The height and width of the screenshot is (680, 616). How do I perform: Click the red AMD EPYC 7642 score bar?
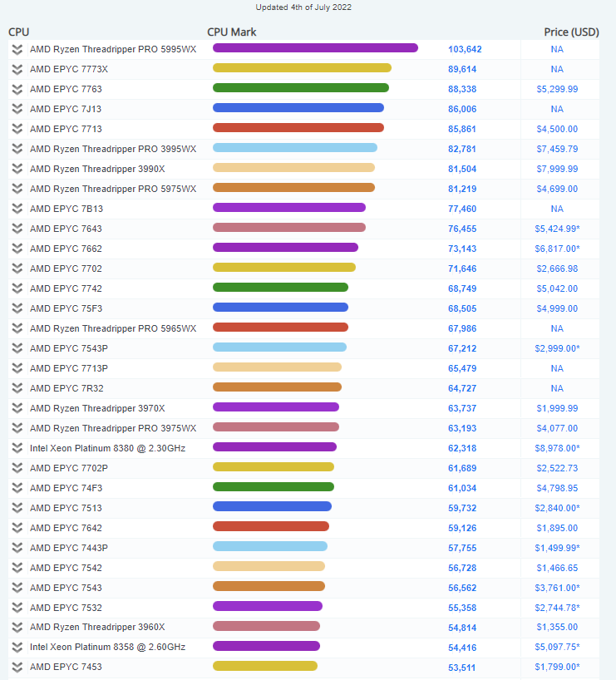click(271, 526)
